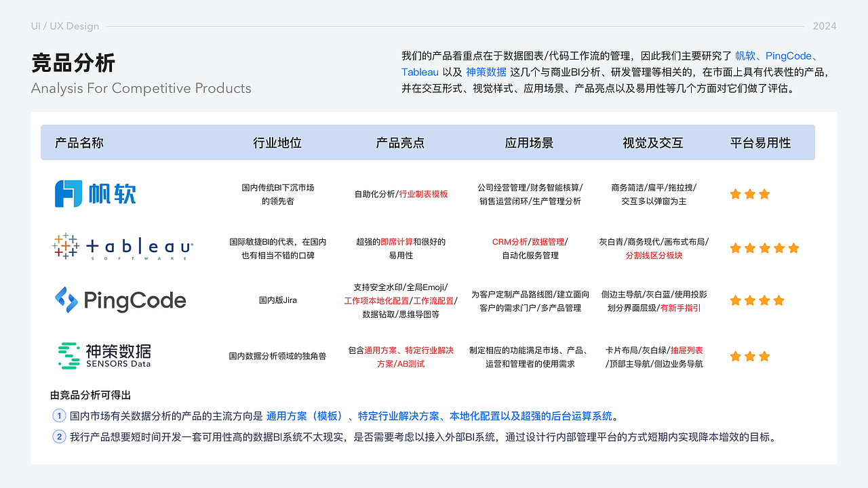Click blue 神策数据 link in intro paragraph
This screenshot has width=868, height=488.
click(x=486, y=72)
